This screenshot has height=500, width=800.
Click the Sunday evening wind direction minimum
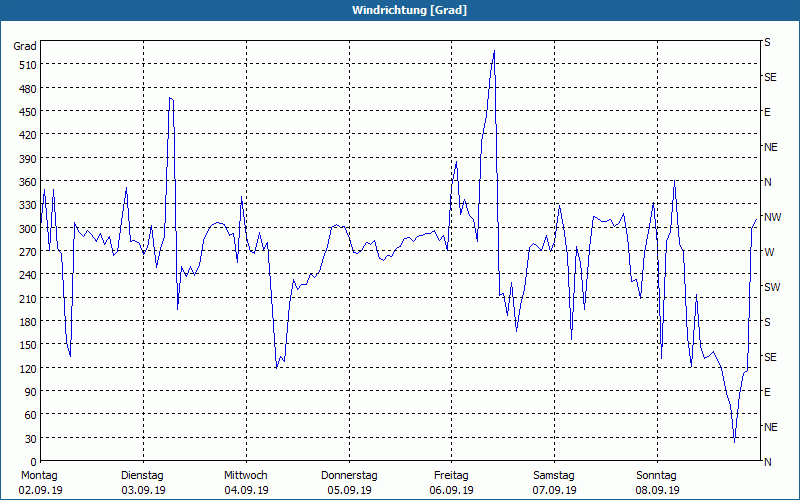pyautogui.click(x=734, y=441)
